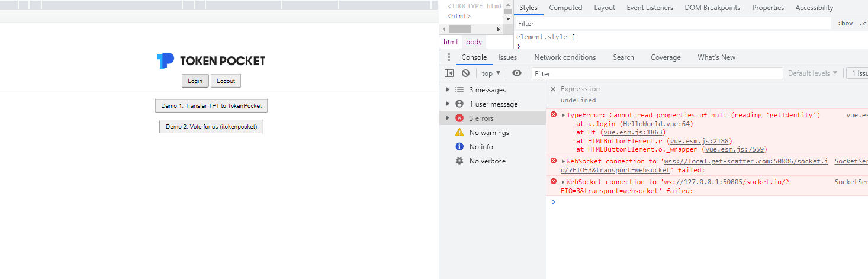Screen dimensions: 868x279
Task: Open the 'top' JavaScript context dropdown
Action: pyautogui.click(x=491, y=73)
